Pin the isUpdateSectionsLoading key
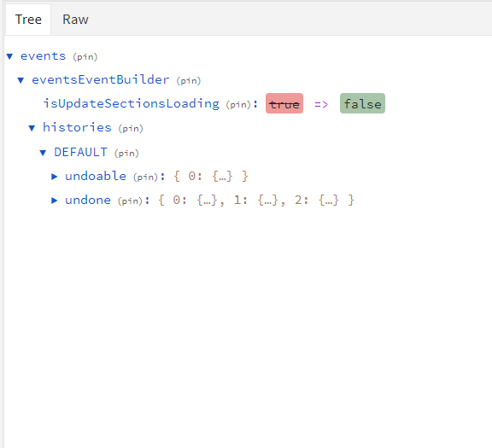The height and width of the screenshot is (448, 492). click(x=238, y=105)
